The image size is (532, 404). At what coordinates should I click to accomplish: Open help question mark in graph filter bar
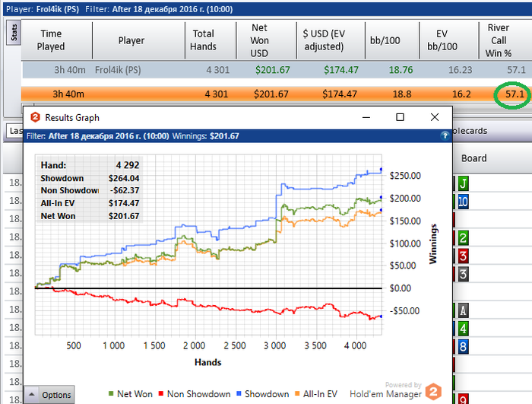[x=445, y=136]
